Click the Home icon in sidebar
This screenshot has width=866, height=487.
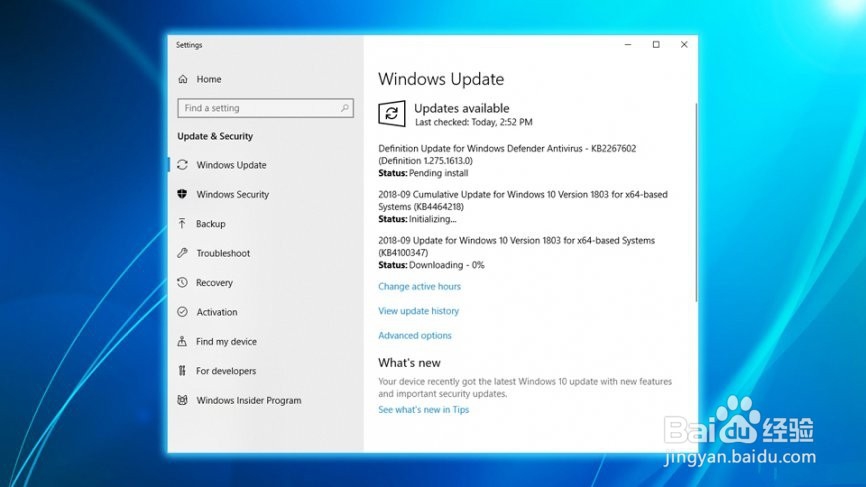tap(183, 79)
